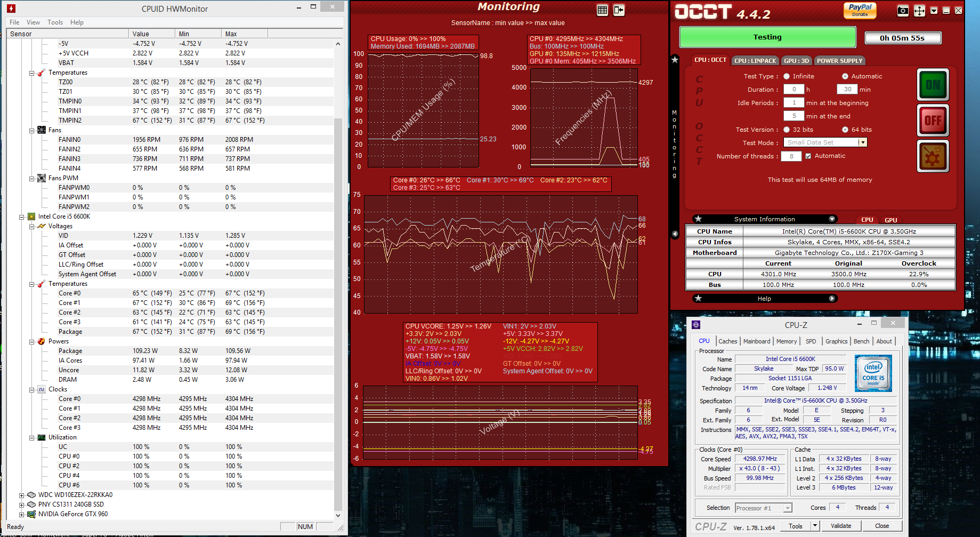Switch to the CPU : LINPACK tab
The width and height of the screenshot is (980, 537).
(x=755, y=61)
